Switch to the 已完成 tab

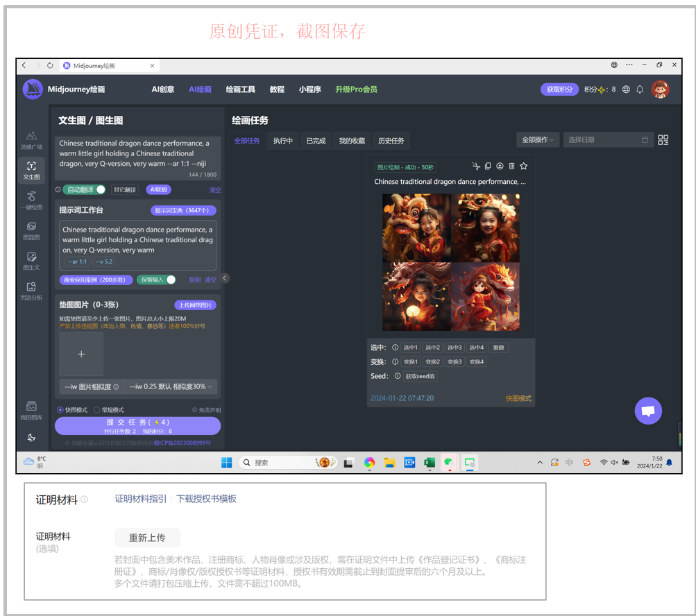(x=316, y=141)
